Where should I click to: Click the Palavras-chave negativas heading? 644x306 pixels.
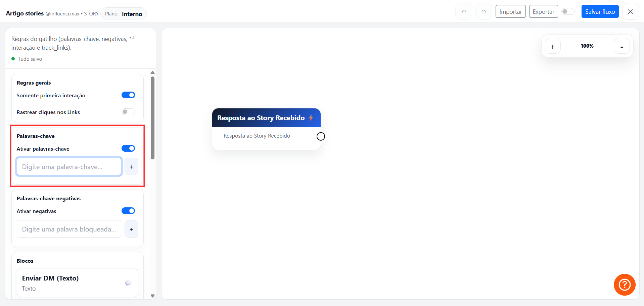[x=49, y=199]
